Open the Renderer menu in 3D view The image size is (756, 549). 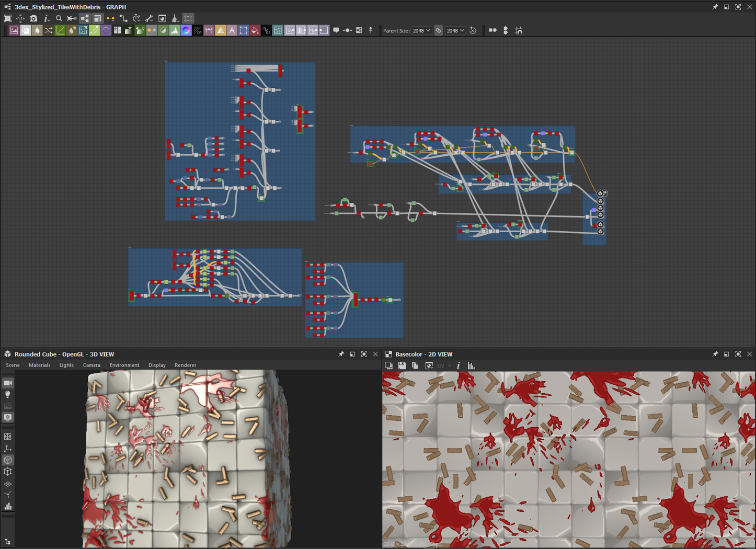coord(185,365)
